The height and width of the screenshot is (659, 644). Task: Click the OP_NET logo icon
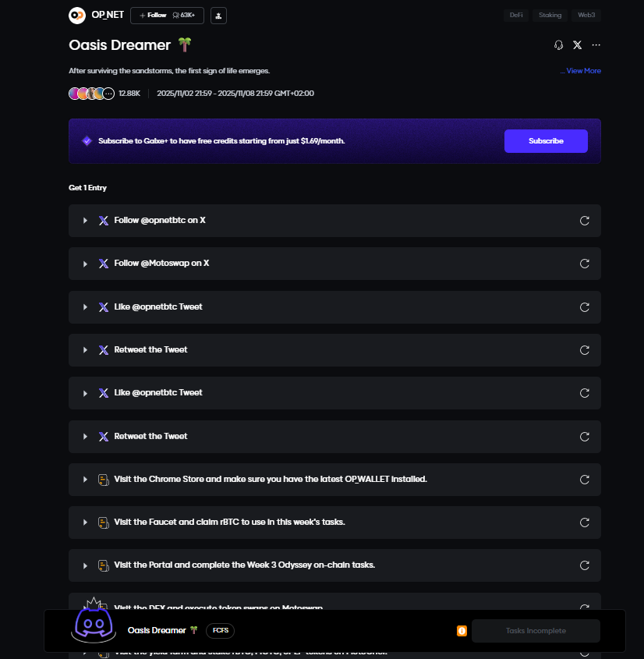[x=77, y=15]
